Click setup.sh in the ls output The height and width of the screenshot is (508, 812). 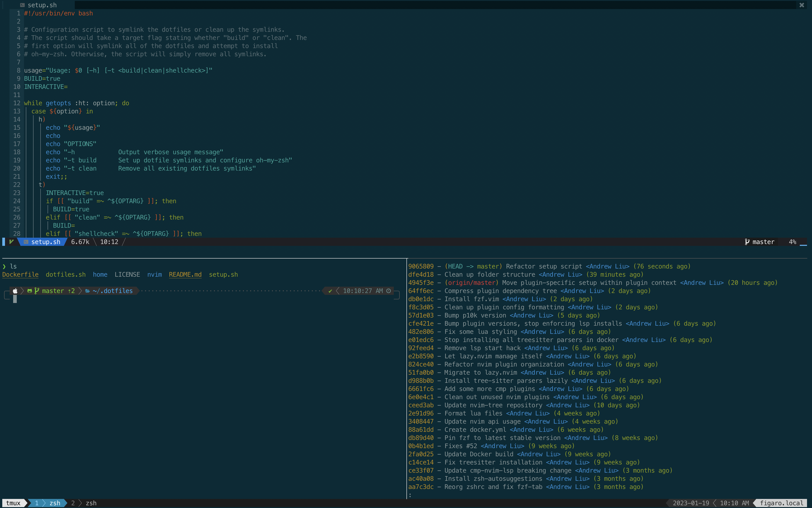coord(223,274)
